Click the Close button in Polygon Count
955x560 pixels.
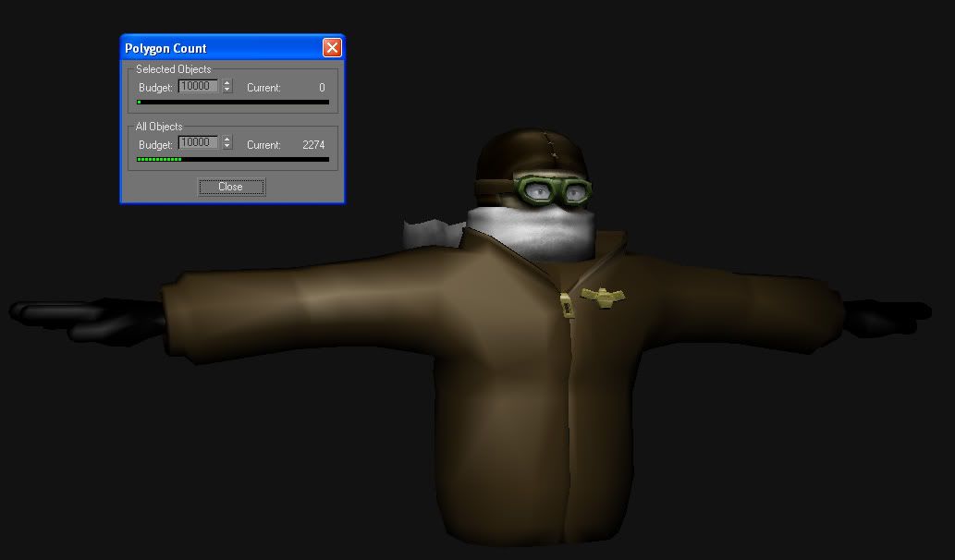[231, 187]
